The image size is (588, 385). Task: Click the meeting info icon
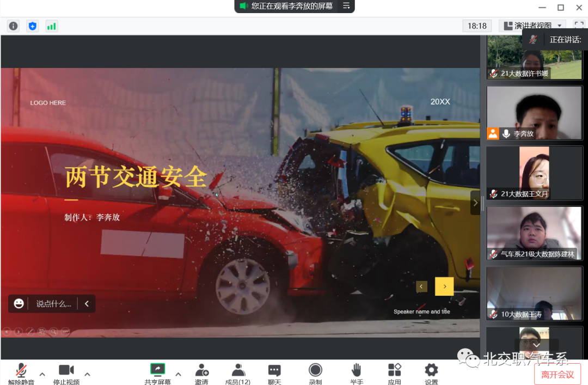coord(14,26)
